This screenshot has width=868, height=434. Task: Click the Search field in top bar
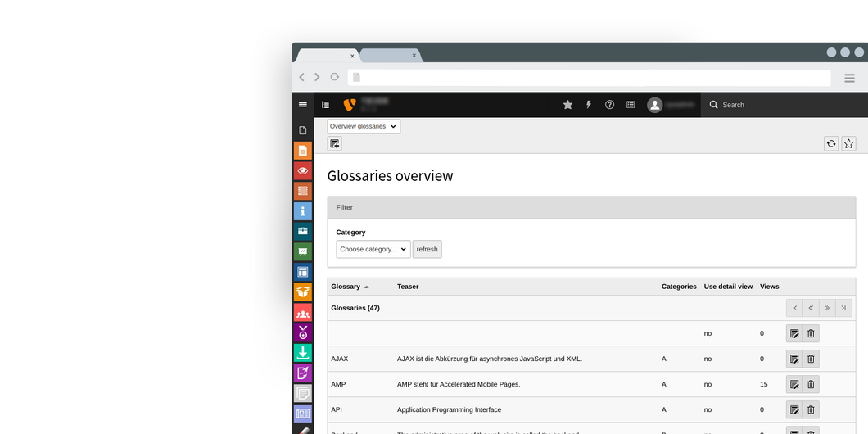coord(784,105)
